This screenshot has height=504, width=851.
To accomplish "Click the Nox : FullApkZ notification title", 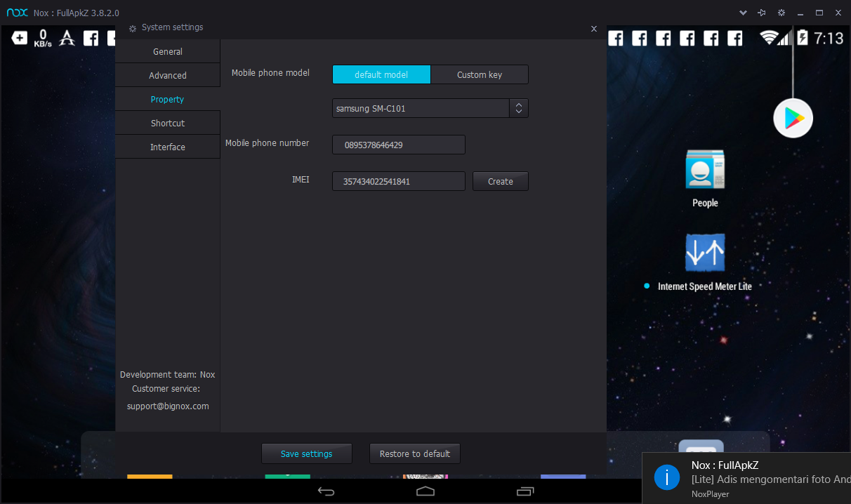I will point(725,465).
